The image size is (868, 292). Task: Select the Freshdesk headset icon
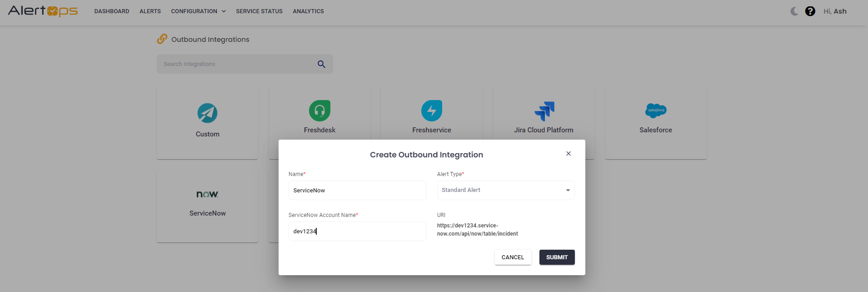coord(319,111)
